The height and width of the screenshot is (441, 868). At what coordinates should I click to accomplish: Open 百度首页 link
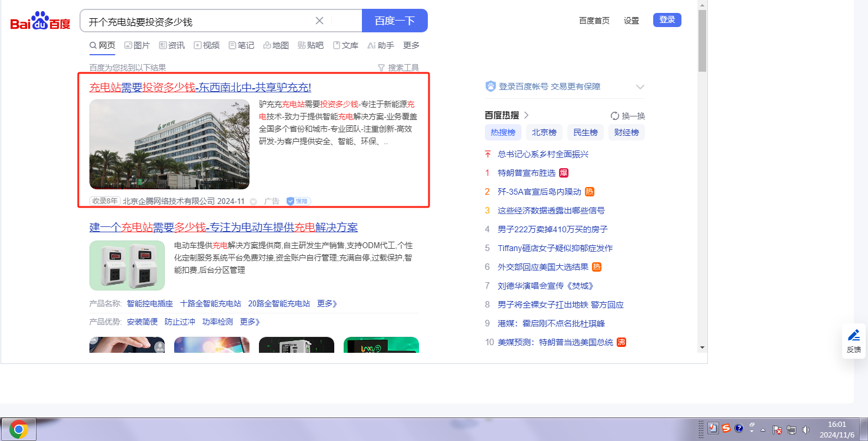click(594, 21)
